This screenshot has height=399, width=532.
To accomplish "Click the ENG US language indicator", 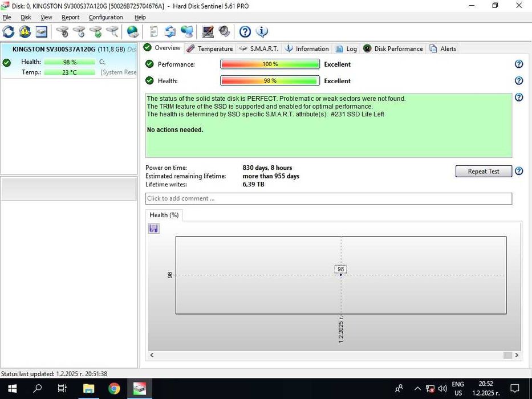I will click(458, 389).
